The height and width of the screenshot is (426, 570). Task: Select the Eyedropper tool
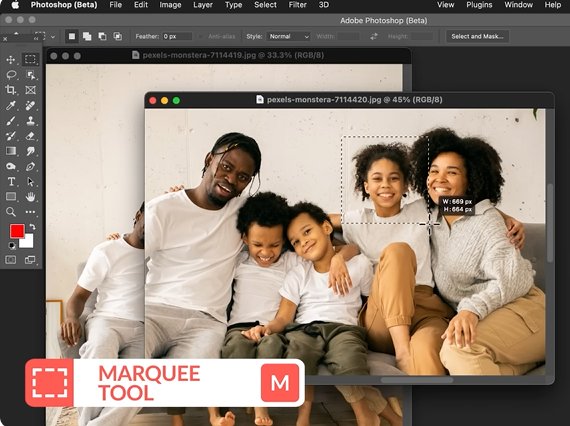(11, 105)
